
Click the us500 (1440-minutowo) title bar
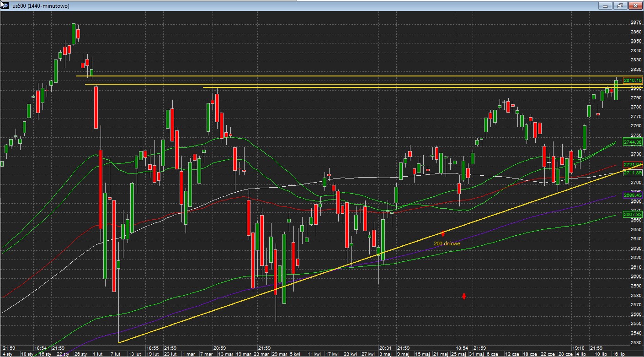click(x=274, y=5)
